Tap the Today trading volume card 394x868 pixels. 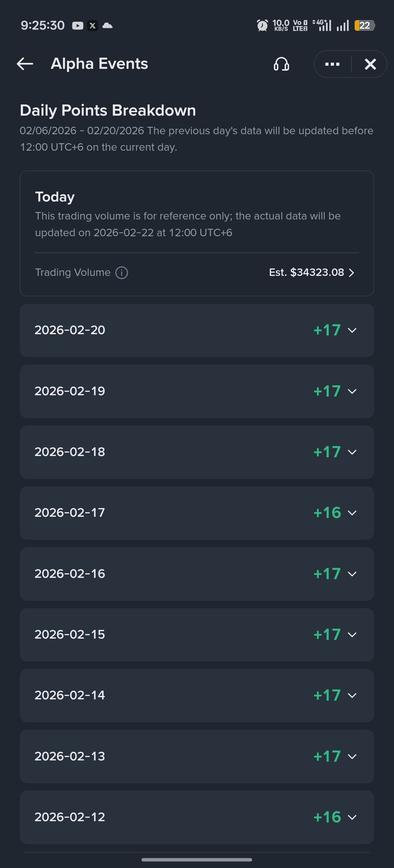(x=197, y=233)
